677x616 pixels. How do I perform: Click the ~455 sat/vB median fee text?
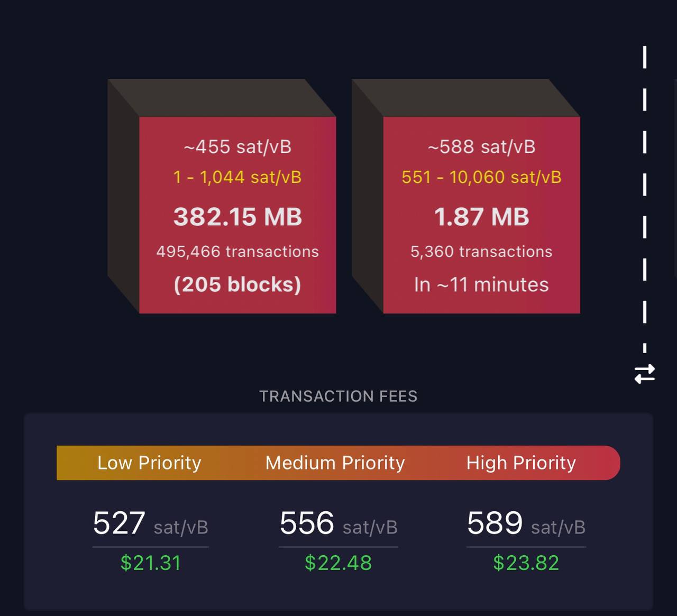pyautogui.click(x=237, y=147)
